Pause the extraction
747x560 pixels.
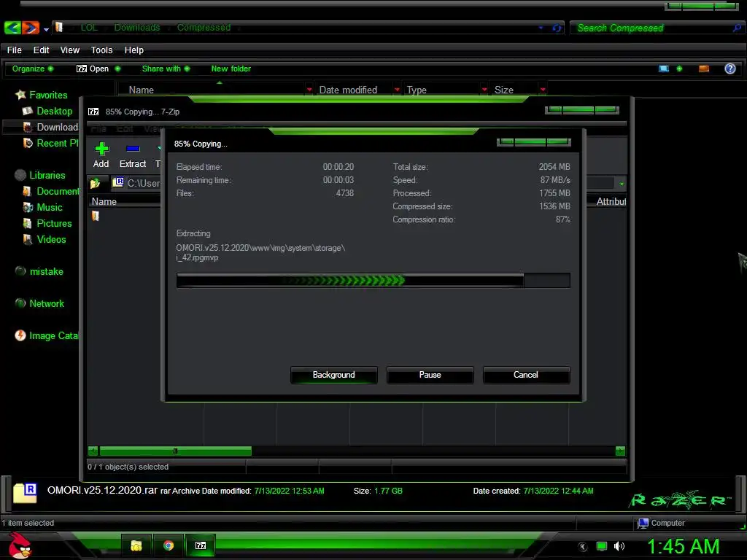430,375
